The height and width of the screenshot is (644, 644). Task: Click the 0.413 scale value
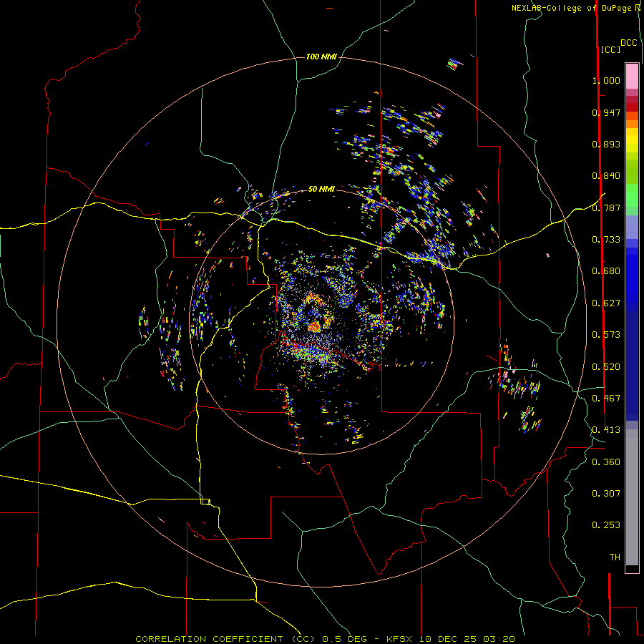pyautogui.click(x=606, y=430)
